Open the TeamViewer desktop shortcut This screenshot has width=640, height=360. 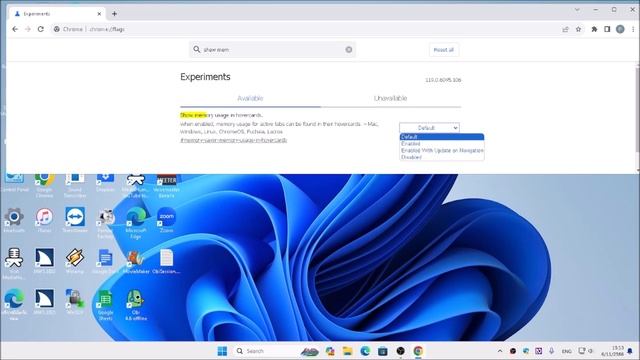(75, 220)
